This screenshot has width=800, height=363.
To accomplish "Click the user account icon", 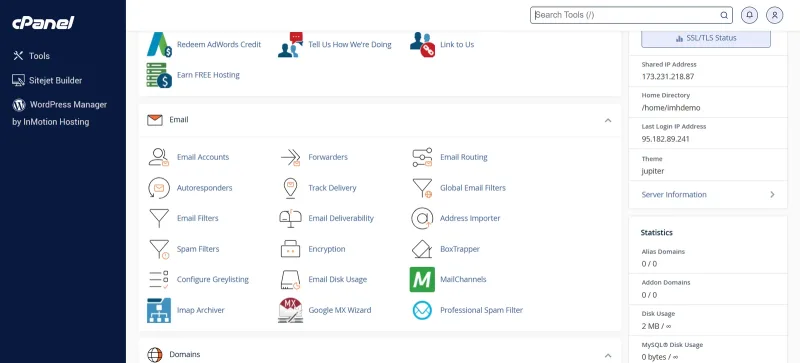I will (774, 15).
